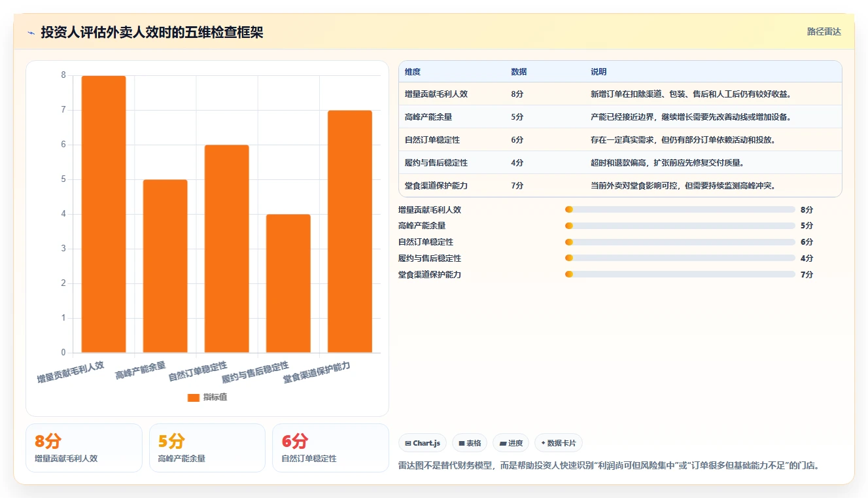This screenshot has height=498, width=868.
Task: Click the footer note starting 雷达图不是替代财务模型
Action: pos(609,466)
